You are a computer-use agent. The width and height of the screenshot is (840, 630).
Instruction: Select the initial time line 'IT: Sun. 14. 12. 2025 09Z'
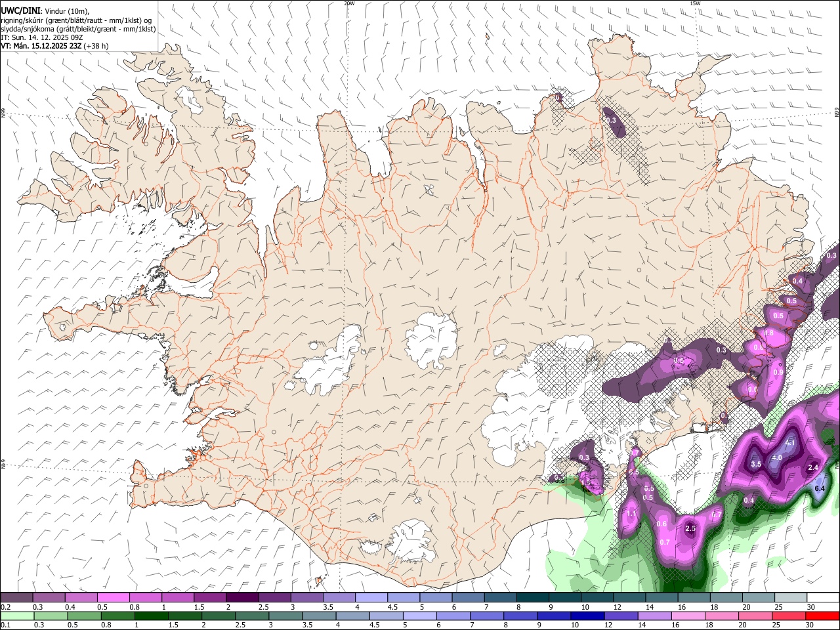(x=41, y=37)
